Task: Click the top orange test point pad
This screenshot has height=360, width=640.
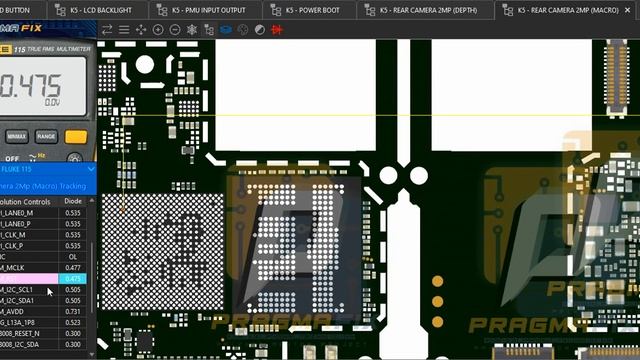Action: point(437,281)
